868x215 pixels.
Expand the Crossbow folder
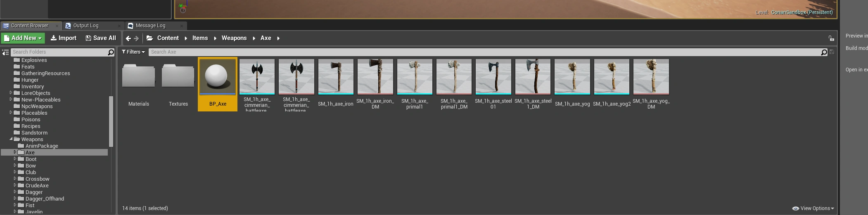(x=15, y=179)
